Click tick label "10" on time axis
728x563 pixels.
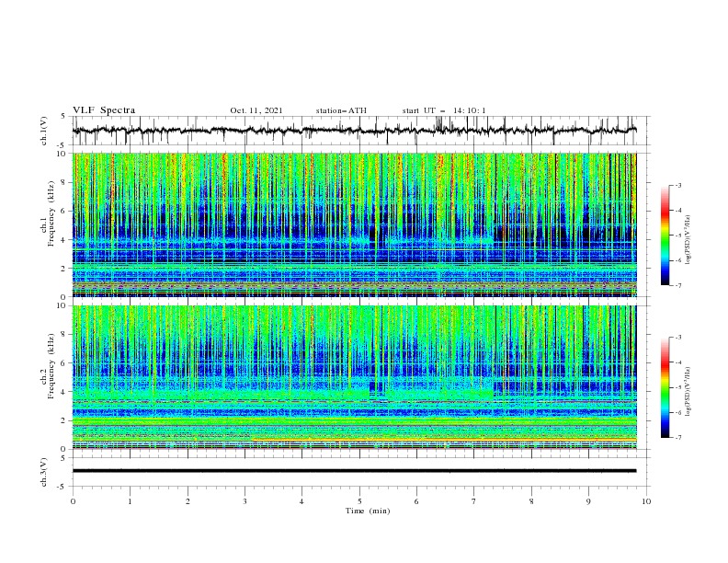[x=646, y=501]
